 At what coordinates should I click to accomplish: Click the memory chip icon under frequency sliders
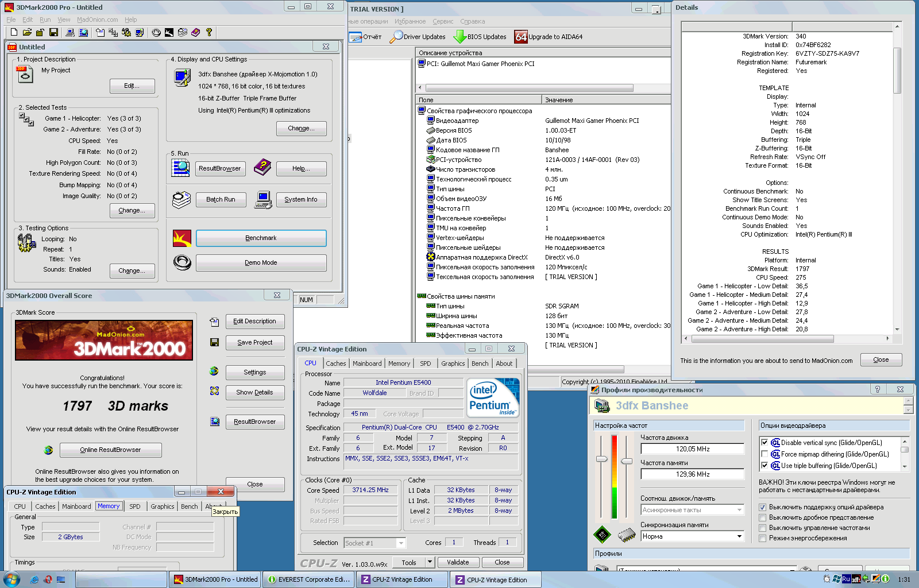(627, 536)
